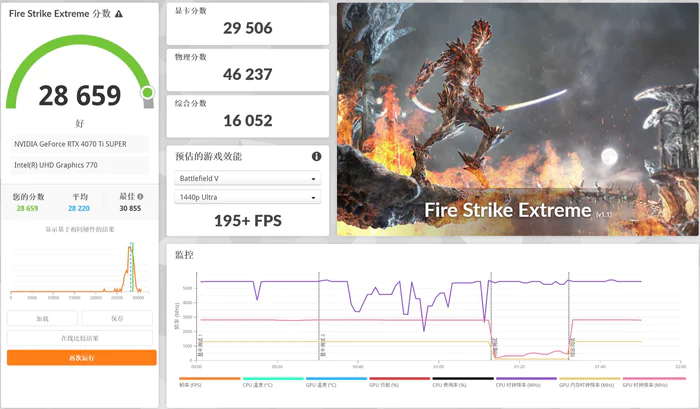Click the 195+ FPS estimate

[x=248, y=221]
